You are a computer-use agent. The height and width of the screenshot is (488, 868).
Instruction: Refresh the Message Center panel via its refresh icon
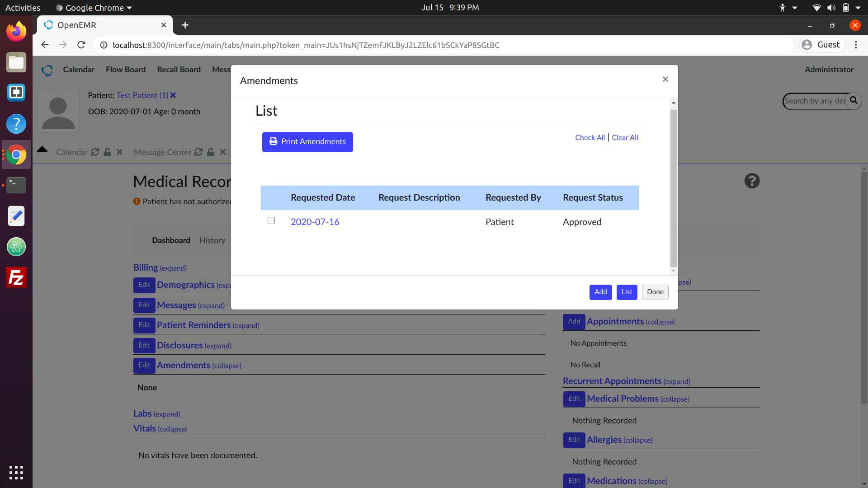point(199,152)
